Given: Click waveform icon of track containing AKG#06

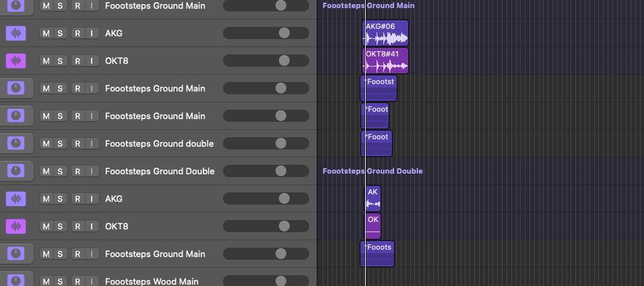Looking at the screenshot, I should 15,33.
